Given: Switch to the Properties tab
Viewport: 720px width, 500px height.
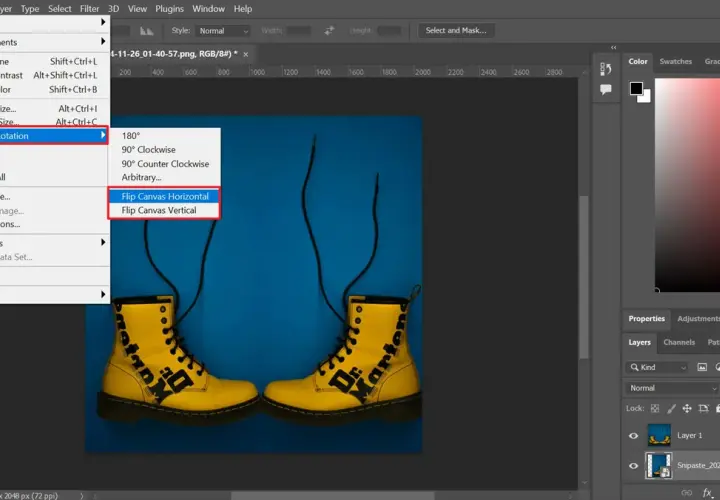Looking at the screenshot, I should click(647, 319).
